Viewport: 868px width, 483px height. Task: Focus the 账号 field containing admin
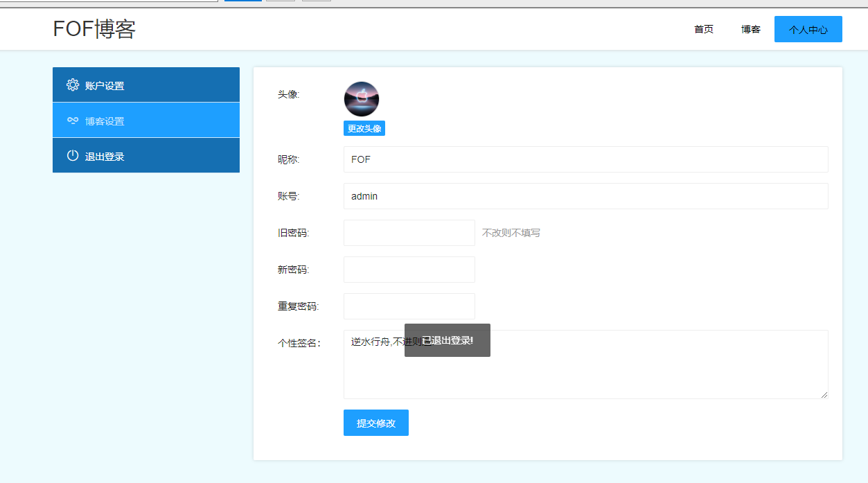(586, 196)
